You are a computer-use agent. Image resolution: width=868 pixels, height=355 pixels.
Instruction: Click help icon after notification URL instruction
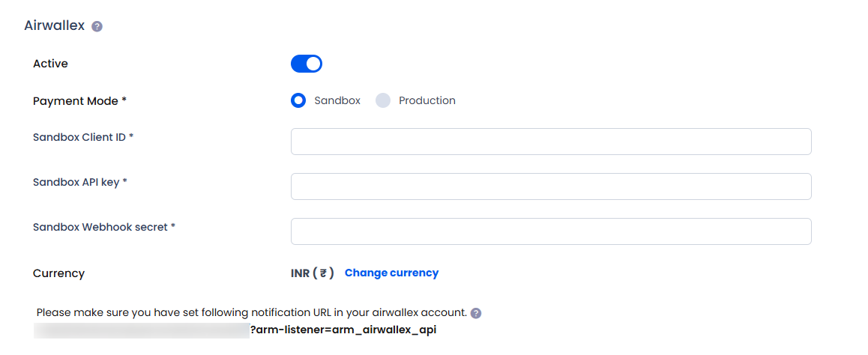point(476,313)
